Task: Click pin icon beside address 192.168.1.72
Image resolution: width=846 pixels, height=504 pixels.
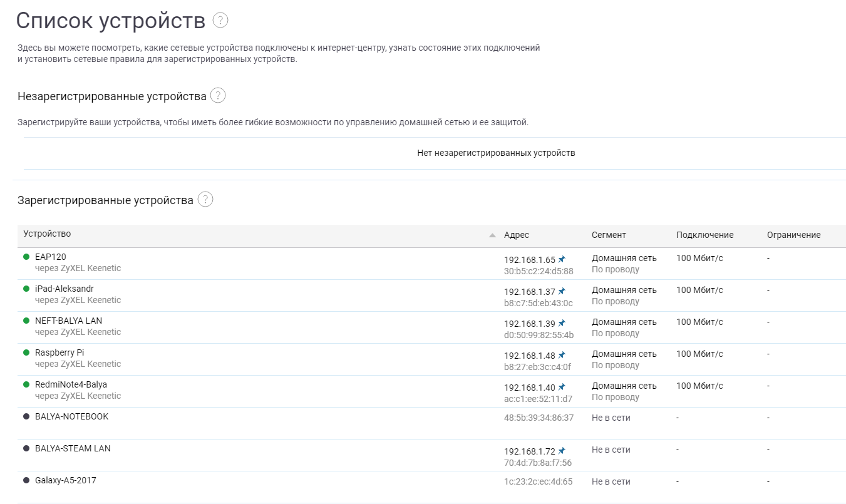Action: coord(562,451)
